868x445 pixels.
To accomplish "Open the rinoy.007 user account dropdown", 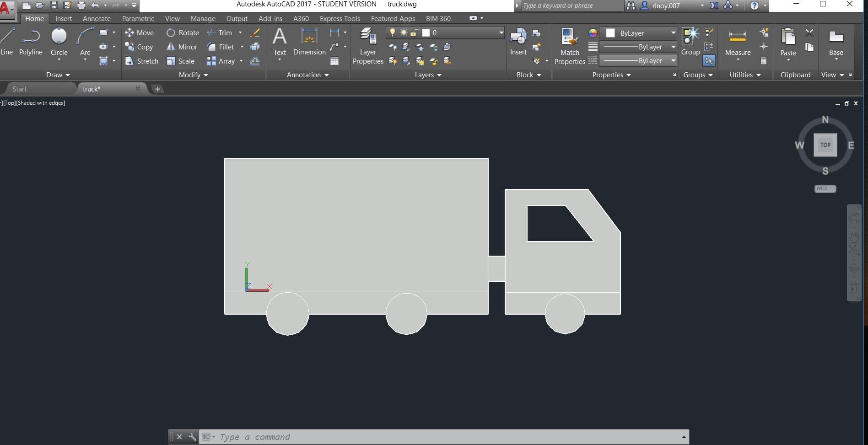I will (702, 5).
